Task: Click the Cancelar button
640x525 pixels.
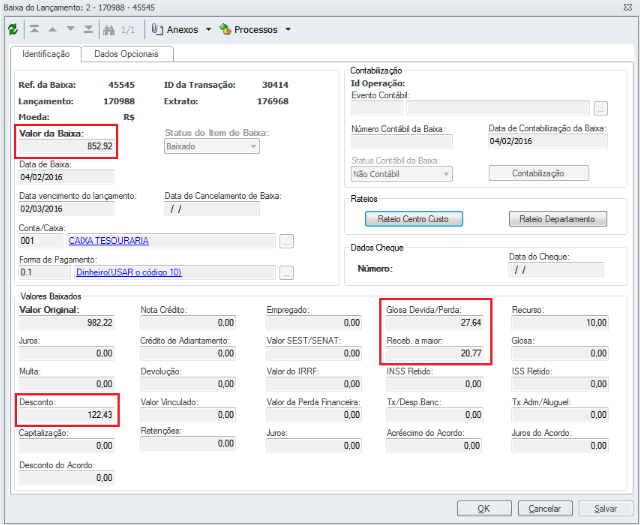Action: click(545, 509)
